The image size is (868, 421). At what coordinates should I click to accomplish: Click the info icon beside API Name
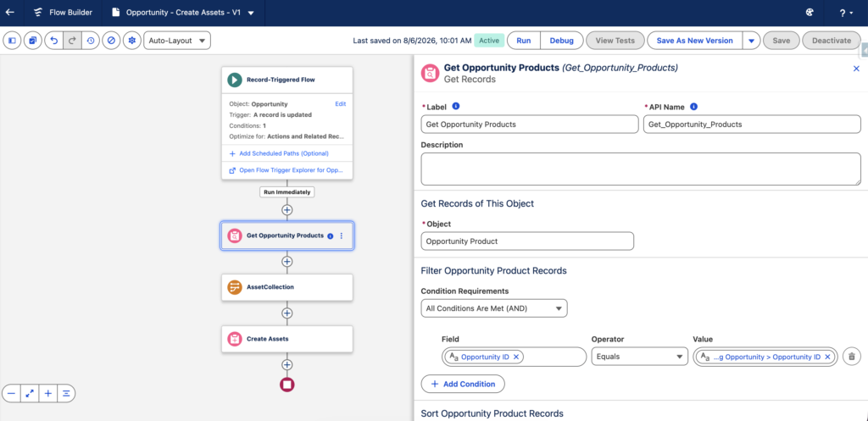(693, 106)
